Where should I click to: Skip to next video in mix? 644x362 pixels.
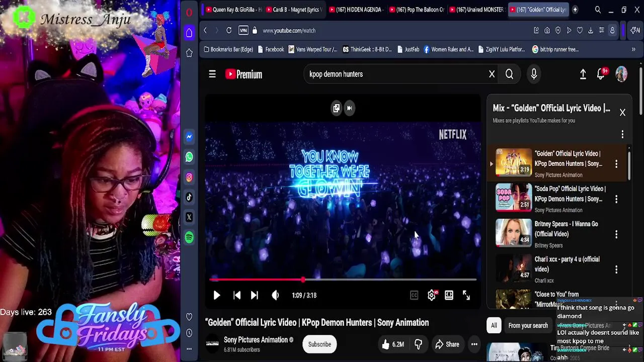pos(254,296)
